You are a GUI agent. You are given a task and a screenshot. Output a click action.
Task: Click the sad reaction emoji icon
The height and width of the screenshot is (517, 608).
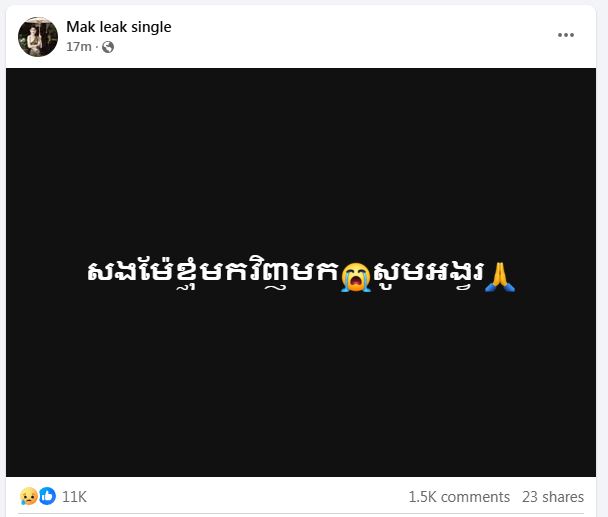point(29,496)
